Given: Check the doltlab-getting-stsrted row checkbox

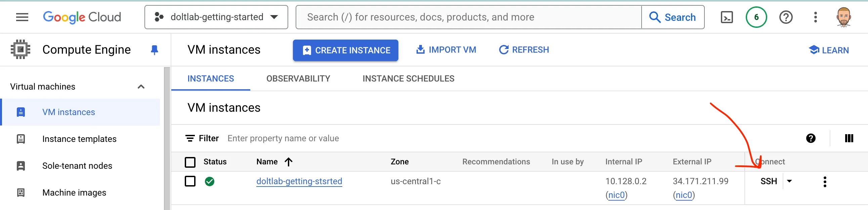Looking at the screenshot, I should 190,181.
